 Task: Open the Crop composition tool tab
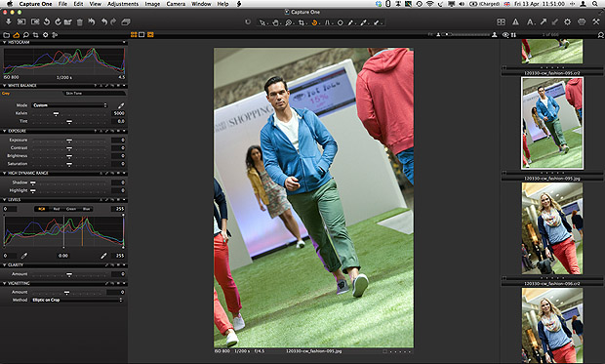point(35,35)
